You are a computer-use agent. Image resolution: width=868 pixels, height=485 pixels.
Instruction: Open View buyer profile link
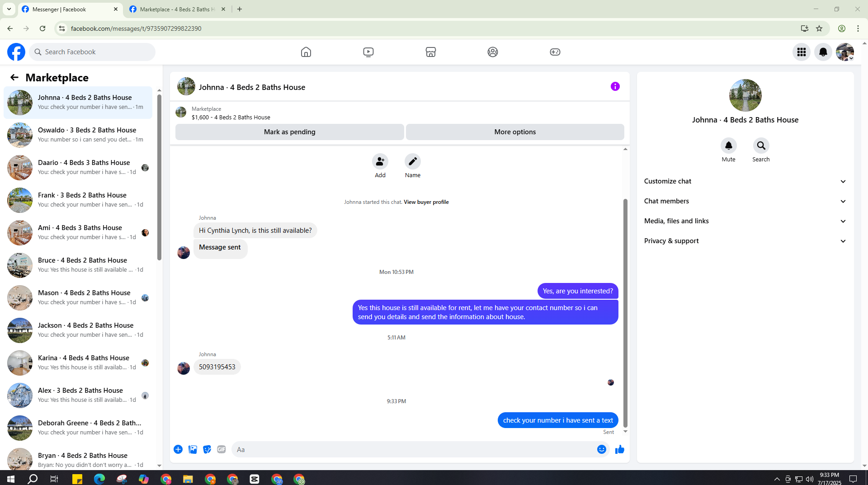click(x=426, y=202)
